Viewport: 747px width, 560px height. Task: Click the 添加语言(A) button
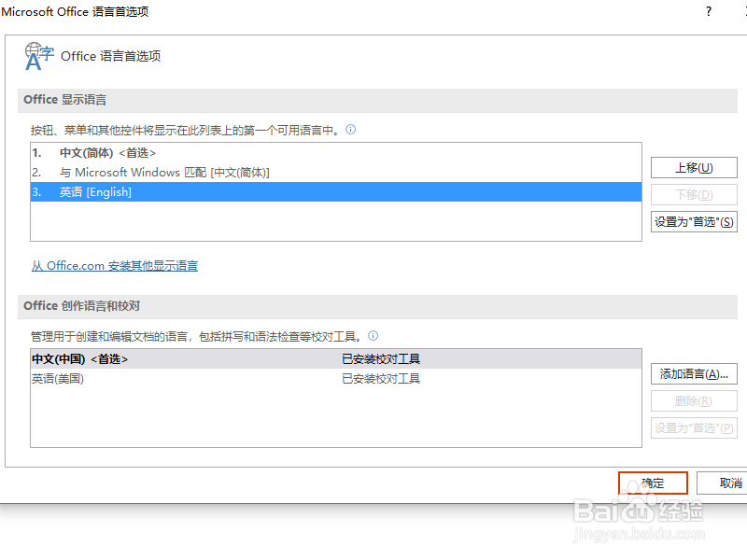(x=694, y=373)
